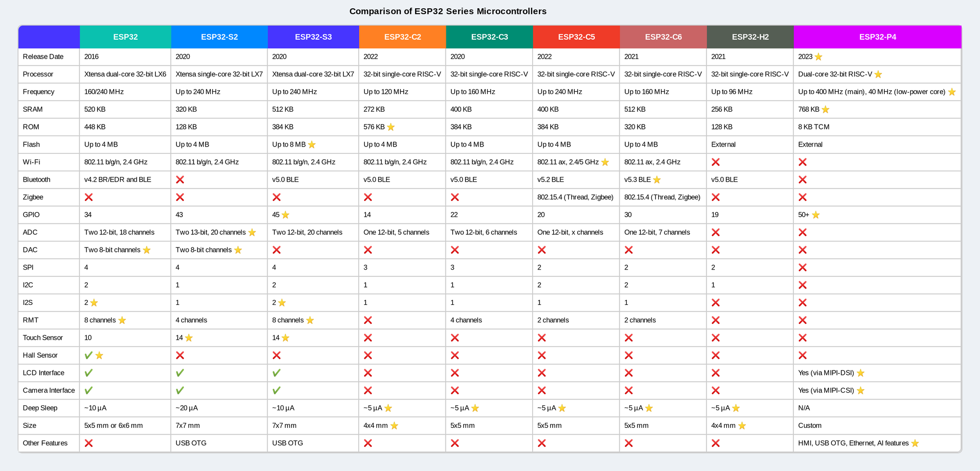Click the star beside ESP32 Hall Sensor checkmark
This screenshot has width=980, height=471.
[x=99, y=355]
